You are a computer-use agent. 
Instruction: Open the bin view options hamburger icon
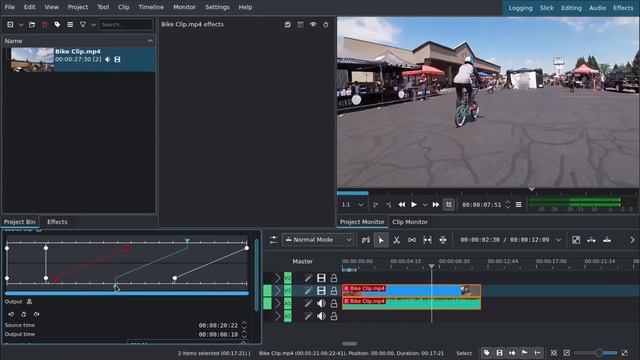coord(70,24)
